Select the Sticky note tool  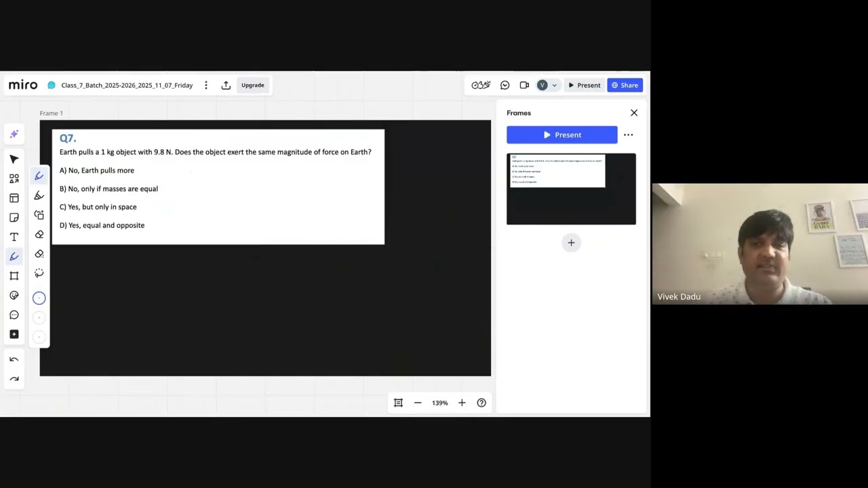[x=14, y=218]
